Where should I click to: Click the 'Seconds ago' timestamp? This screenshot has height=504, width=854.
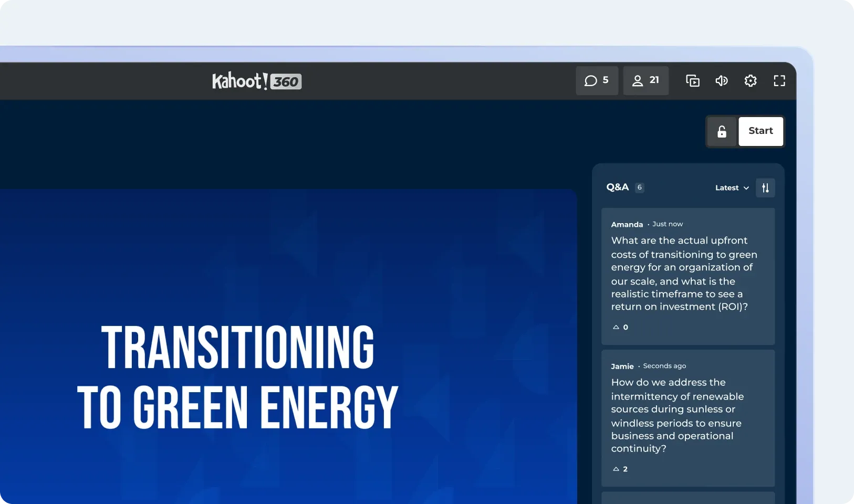coord(664,366)
